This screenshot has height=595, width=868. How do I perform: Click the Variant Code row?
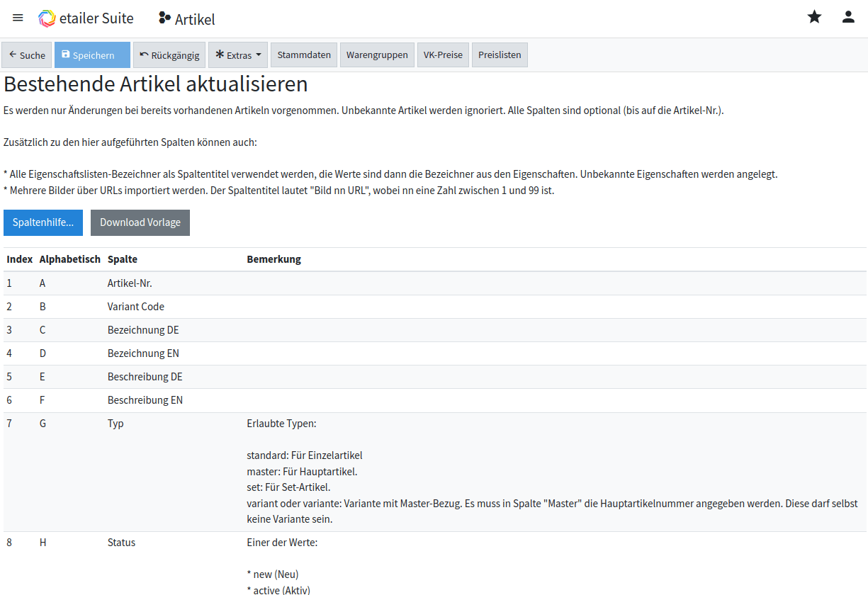[x=135, y=307]
